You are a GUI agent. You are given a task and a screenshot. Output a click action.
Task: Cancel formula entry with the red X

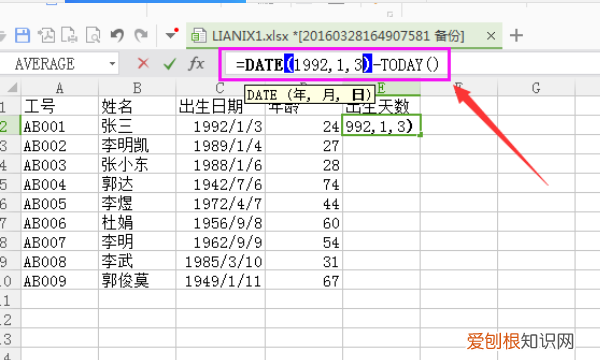pyautogui.click(x=143, y=63)
